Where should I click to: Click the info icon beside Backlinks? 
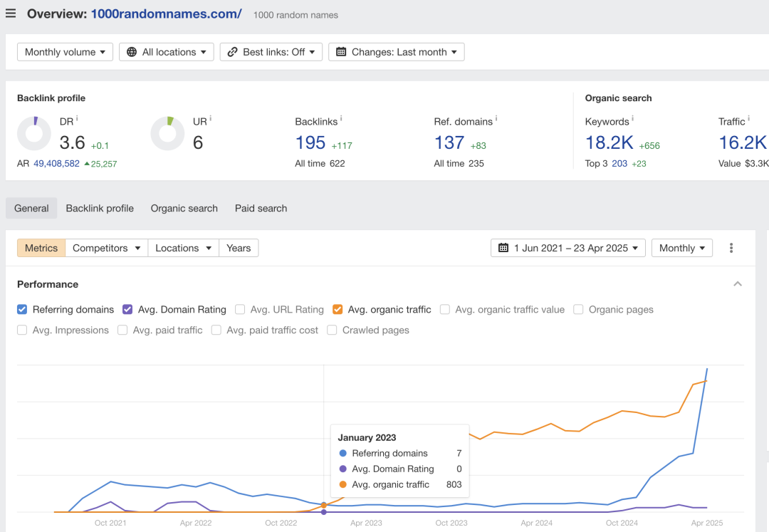pyautogui.click(x=341, y=119)
